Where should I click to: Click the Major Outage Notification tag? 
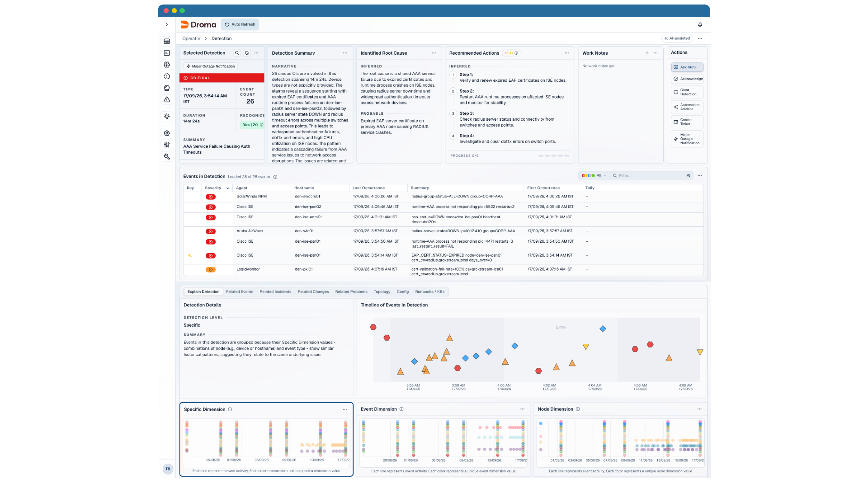click(x=211, y=66)
